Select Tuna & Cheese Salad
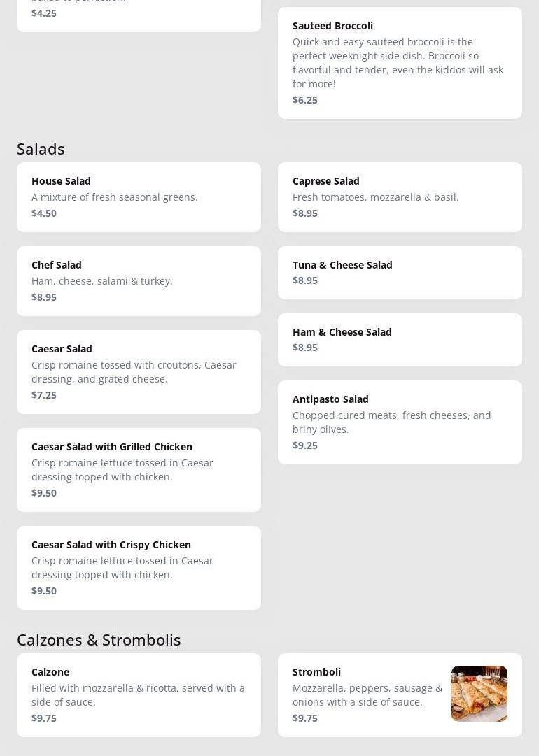This screenshot has height=756, width=539. pyautogui.click(x=399, y=272)
